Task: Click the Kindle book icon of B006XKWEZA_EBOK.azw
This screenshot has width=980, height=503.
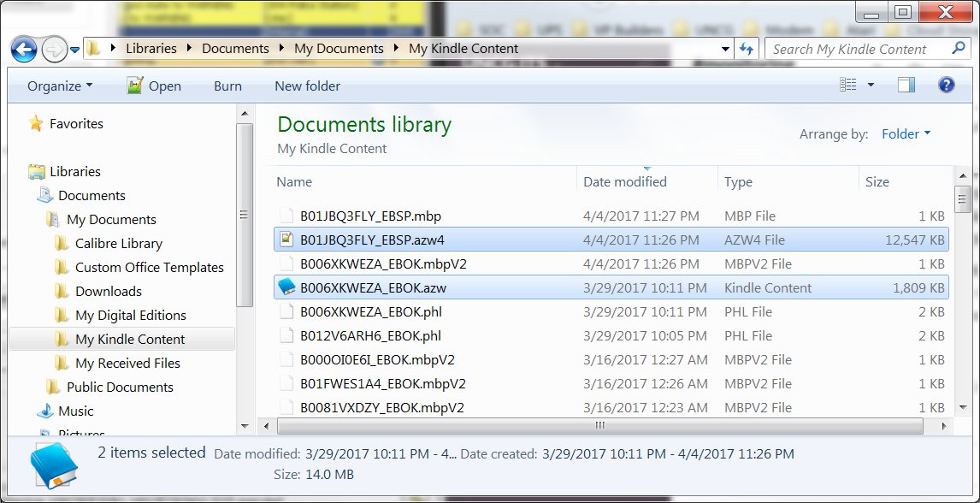Action: coord(286,287)
